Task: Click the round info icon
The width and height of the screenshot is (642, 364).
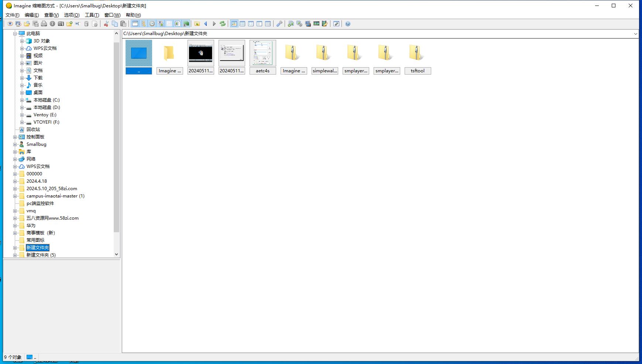Action: [x=52, y=24]
